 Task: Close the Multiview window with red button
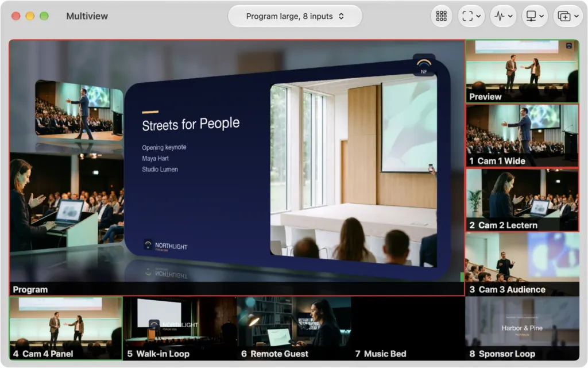coord(16,16)
